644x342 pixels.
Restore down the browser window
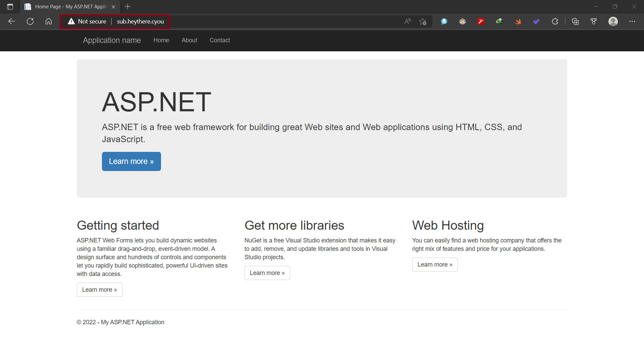[615, 7]
